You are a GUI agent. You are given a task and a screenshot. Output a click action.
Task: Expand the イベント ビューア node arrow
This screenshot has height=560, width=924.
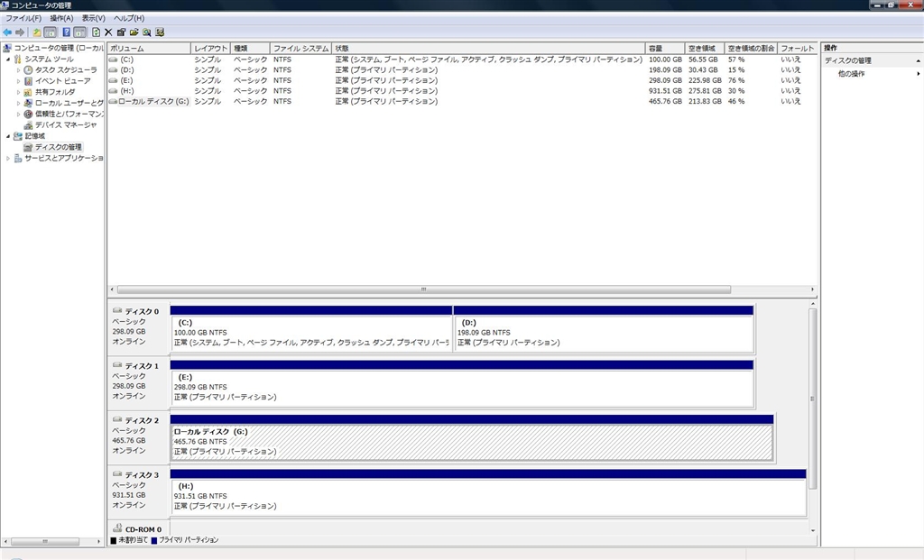coord(18,80)
